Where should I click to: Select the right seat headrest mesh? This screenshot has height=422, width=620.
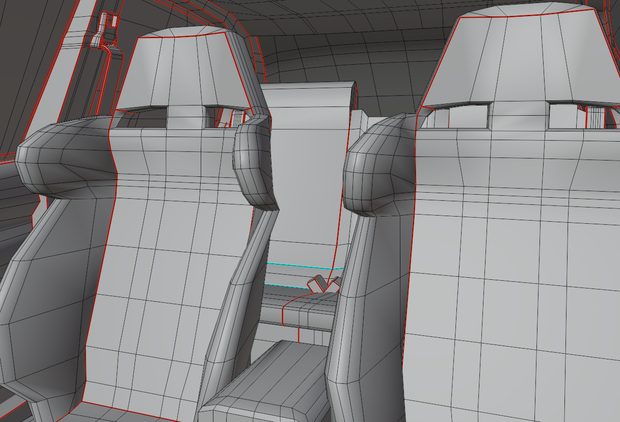click(518, 55)
